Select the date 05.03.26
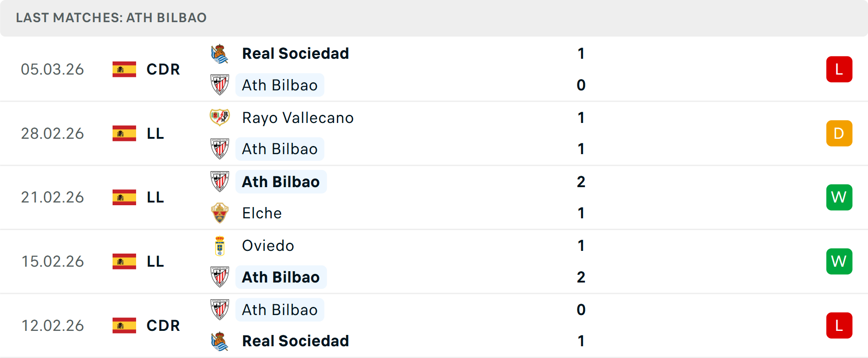This screenshot has width=868, height=358. pos(52,69)
